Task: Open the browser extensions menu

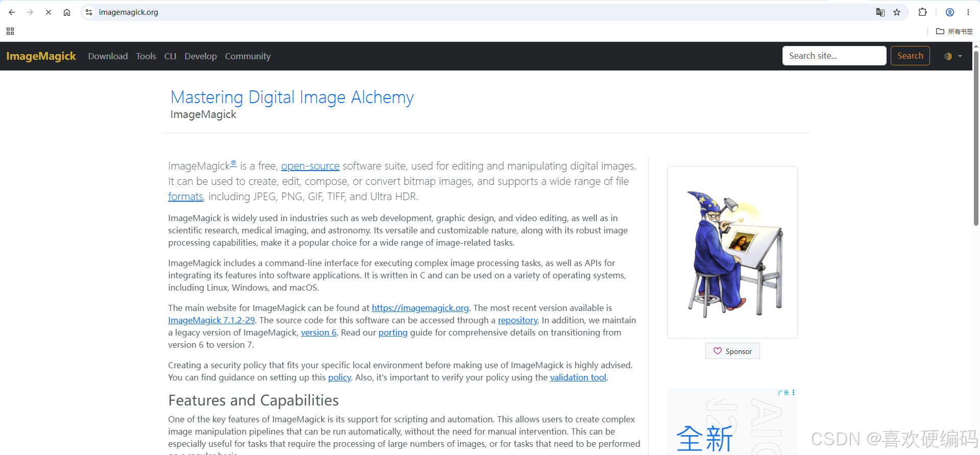Action: coord(922,12)
